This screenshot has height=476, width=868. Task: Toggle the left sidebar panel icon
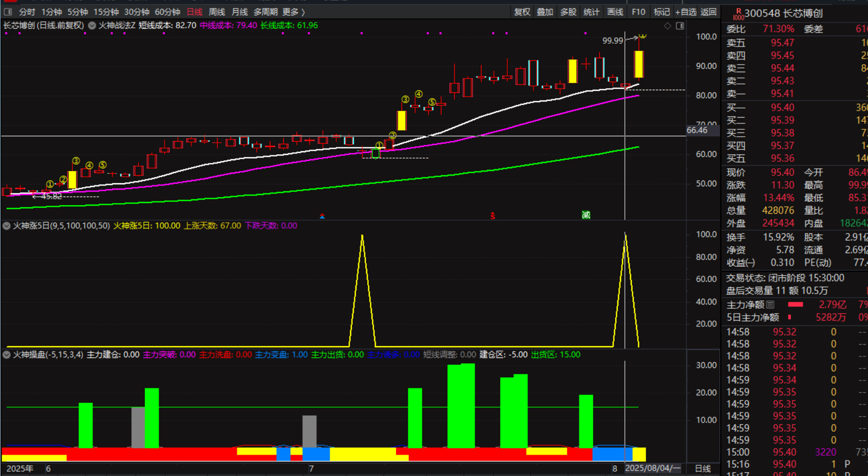click(x=8, y=12)
